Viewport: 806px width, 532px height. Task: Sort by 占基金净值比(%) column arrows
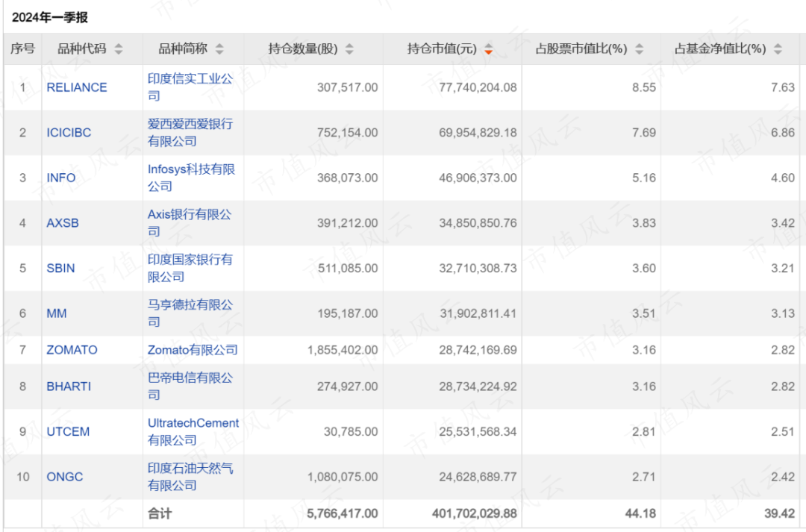[x=778, y=48]
